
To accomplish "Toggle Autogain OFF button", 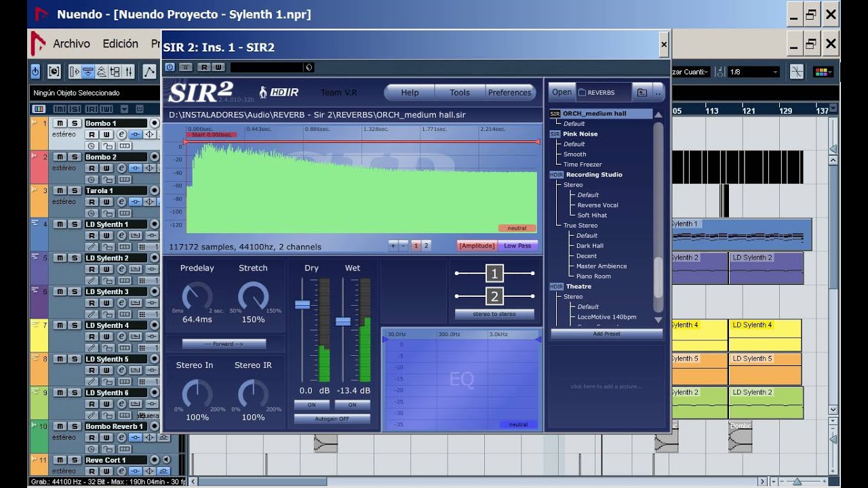I will coord(332,419).
